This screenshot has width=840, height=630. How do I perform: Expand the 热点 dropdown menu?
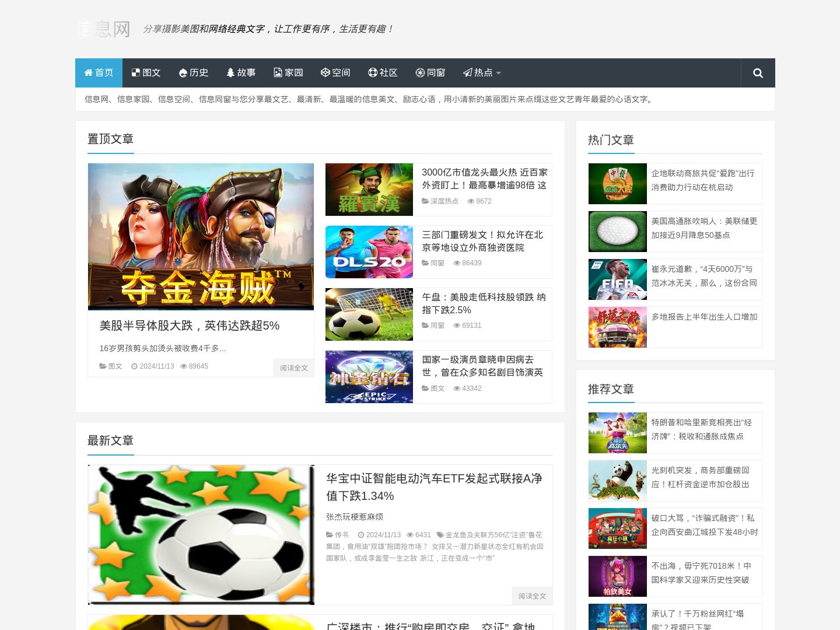[482, 73]
